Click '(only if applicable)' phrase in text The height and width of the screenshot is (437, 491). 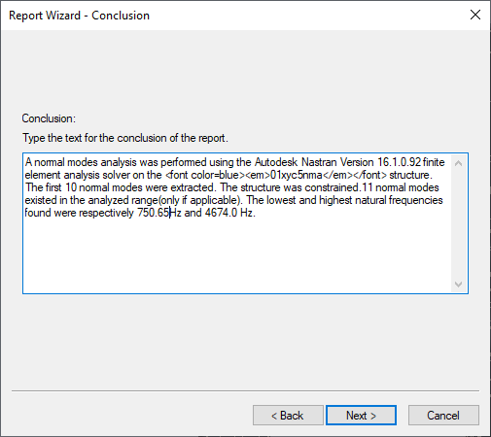(x=199, y=200)
